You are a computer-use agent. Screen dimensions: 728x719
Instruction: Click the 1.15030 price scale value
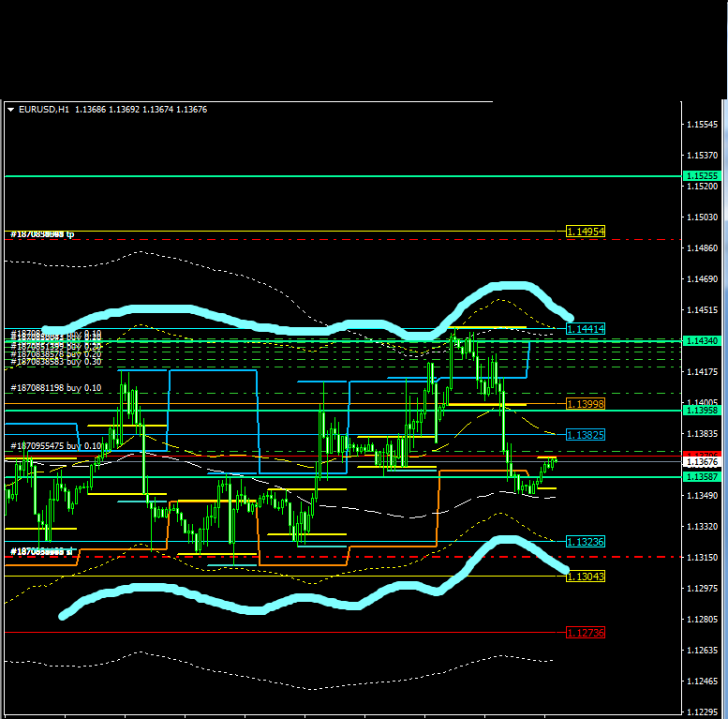pyautogui.click(x=702, y=217)
